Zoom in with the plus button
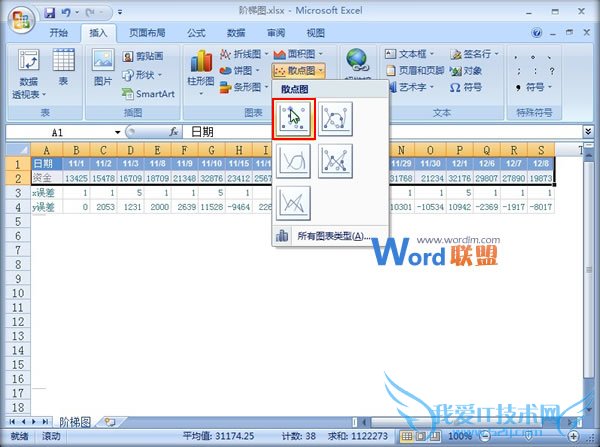 pyautogui.click(x=573, y=436)
